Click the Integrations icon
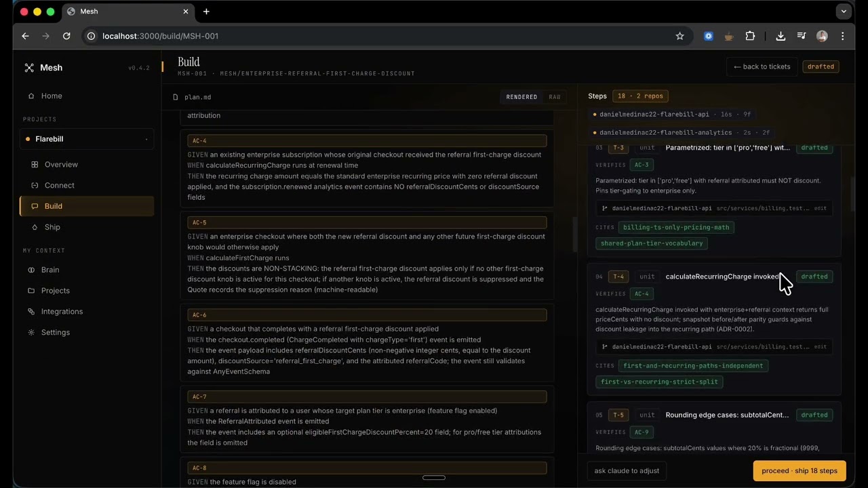The width and height of the screenshot is (868, 488). 31,312
